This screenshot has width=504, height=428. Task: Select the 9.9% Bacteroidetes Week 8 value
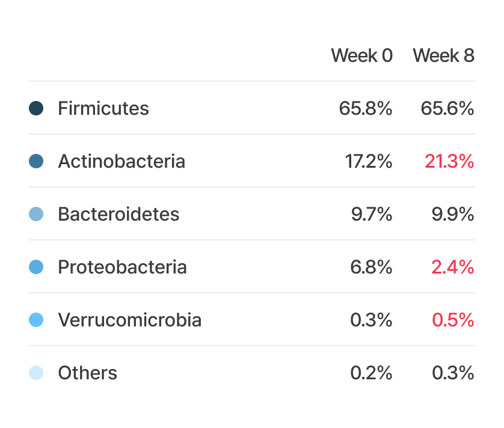(453, 214)
